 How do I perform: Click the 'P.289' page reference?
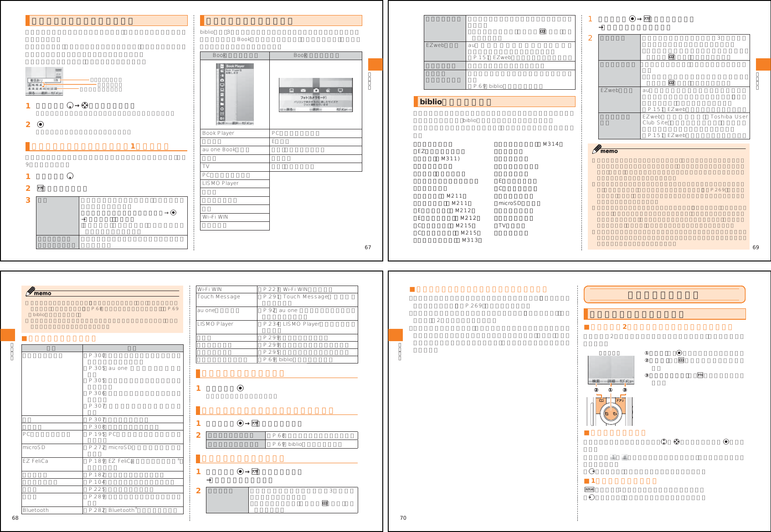97,497
